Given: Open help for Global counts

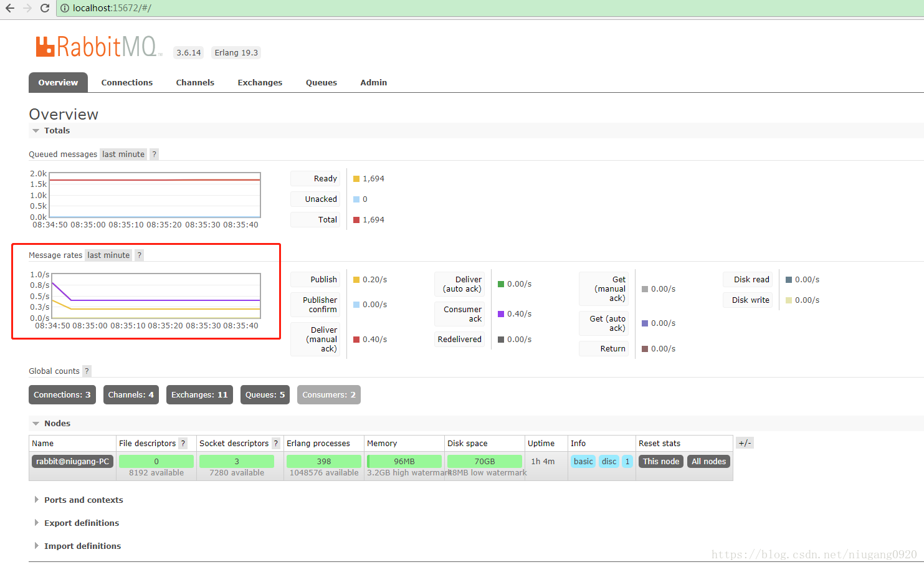Looking at the screenshot, I should (87, 371).
